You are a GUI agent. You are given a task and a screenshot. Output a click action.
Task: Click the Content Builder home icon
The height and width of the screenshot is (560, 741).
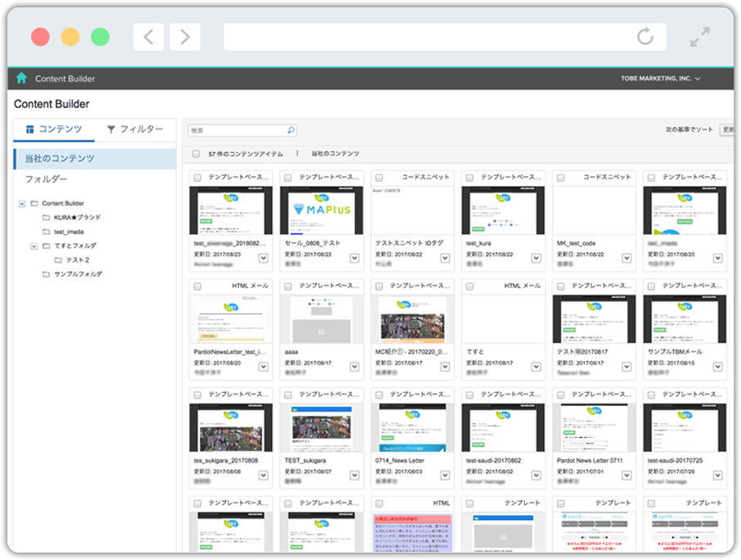pyautogui.click(x=21, y=78)
